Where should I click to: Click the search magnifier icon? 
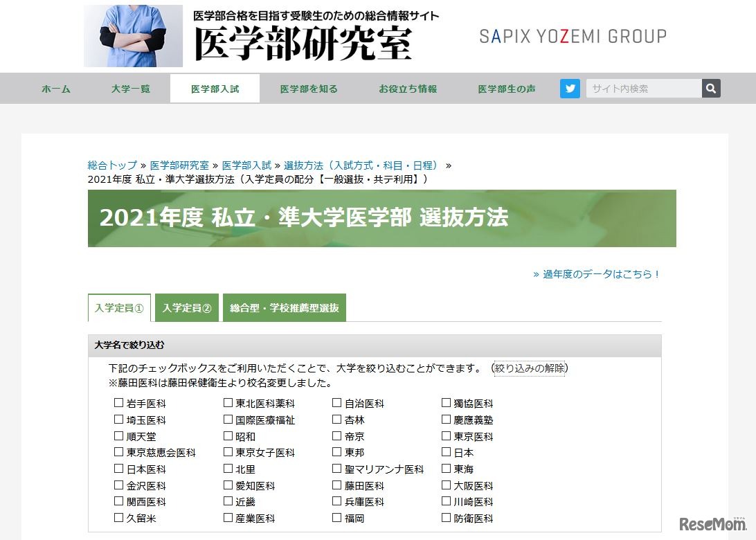click(x=710, y=88)
